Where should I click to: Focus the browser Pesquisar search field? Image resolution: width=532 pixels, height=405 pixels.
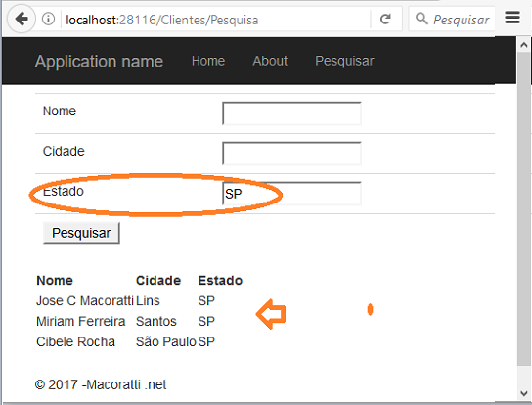(x=462, y=20)
